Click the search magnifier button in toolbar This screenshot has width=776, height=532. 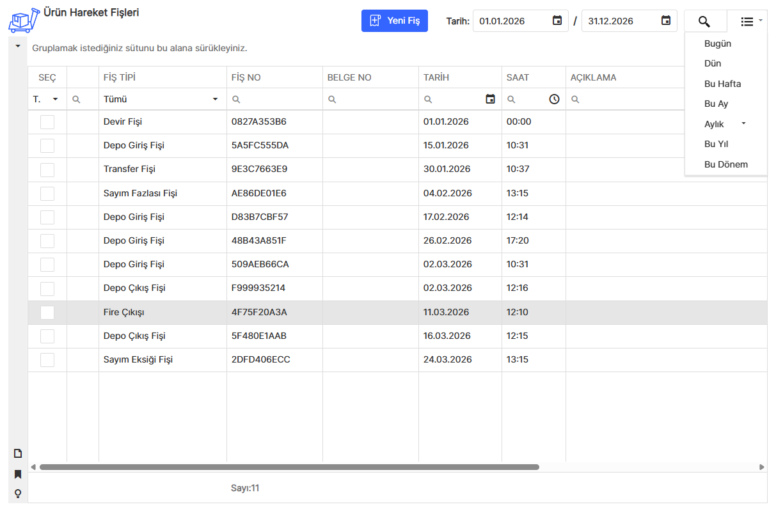[x=704, y=21]
